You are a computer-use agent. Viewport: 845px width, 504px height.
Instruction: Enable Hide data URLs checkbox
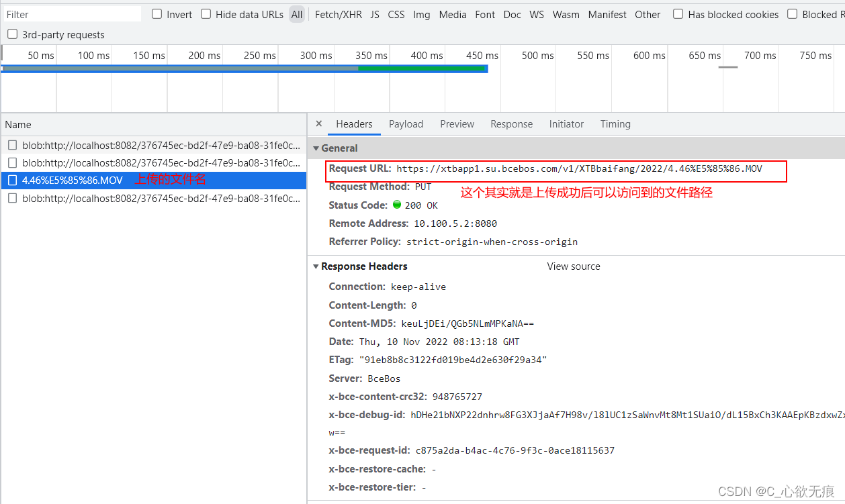coord(206,14)
